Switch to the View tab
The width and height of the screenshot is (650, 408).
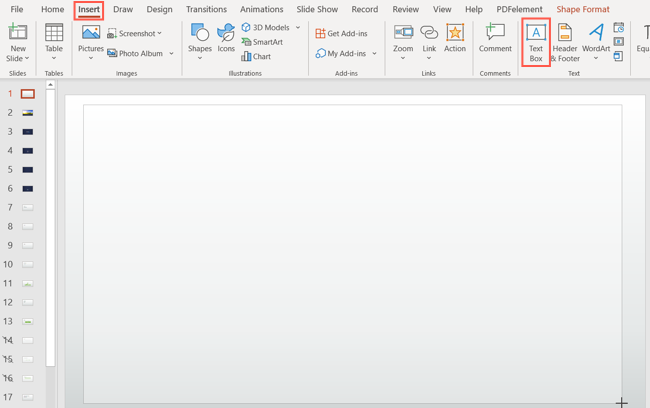click(x=442, y=9)
